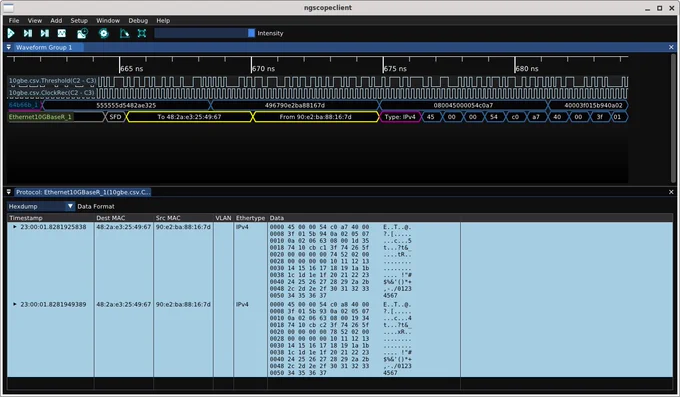
Task: Click the 680 ns timeline marker
Action: click(527, 69)
